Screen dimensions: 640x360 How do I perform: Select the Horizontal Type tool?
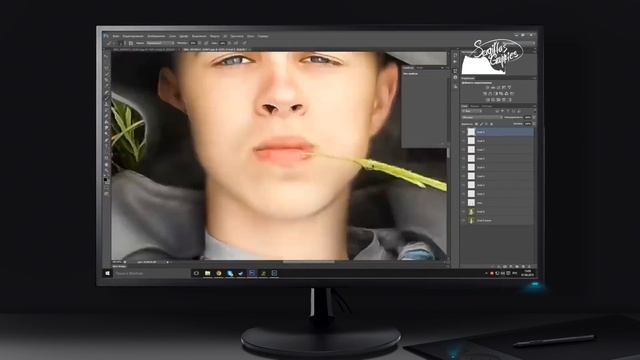point(106,147)
